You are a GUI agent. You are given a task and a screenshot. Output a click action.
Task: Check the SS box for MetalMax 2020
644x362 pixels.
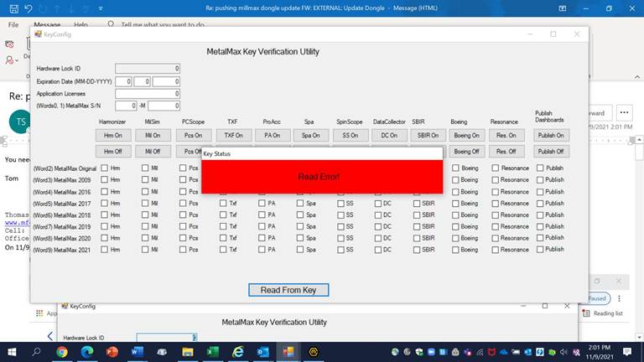340,238
